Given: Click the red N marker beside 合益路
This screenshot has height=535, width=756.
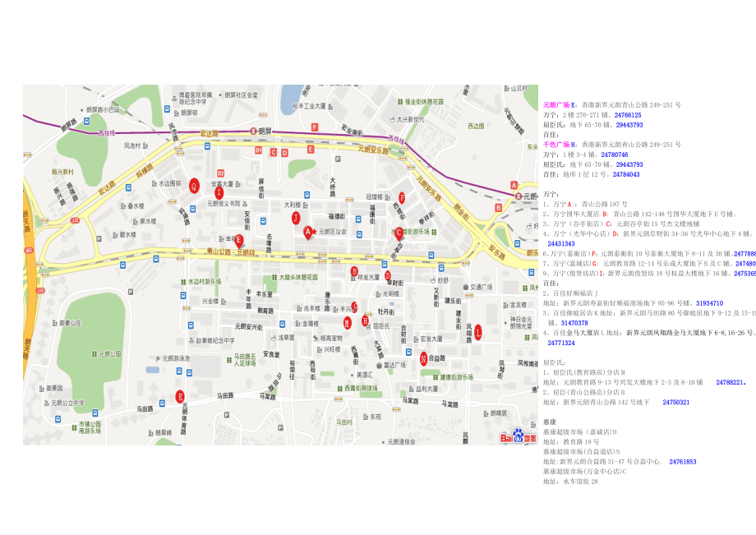Looking at the screenshot, I should point(423,358).
